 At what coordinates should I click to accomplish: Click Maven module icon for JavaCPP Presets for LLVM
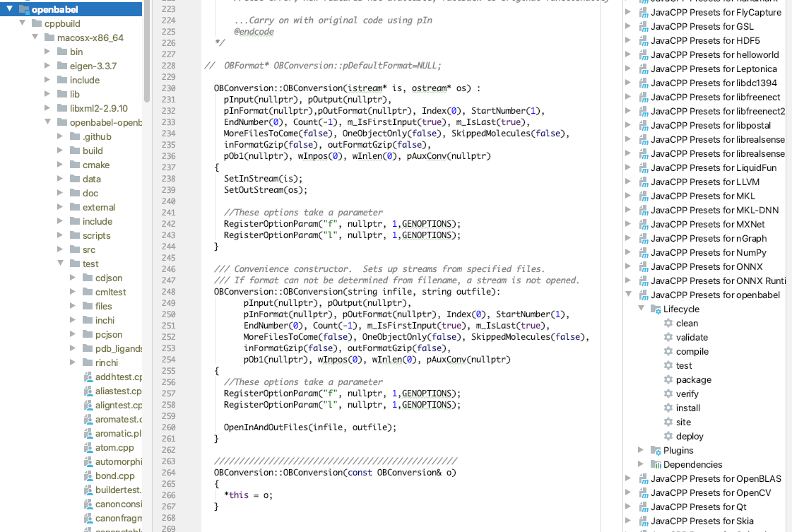tap(644, 182)
